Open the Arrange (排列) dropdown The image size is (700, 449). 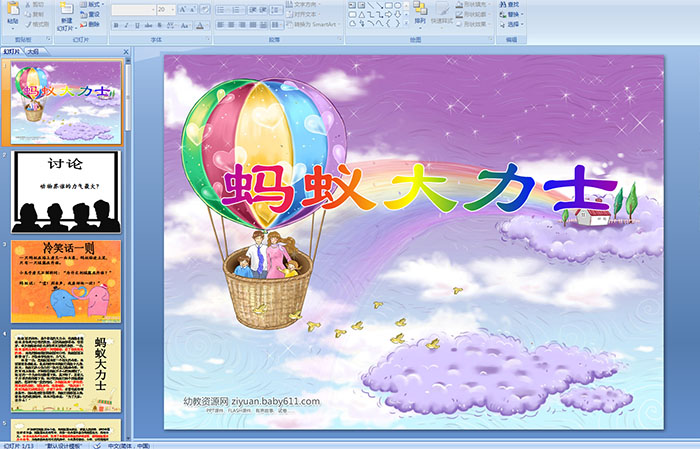click(x=420, y=14)
